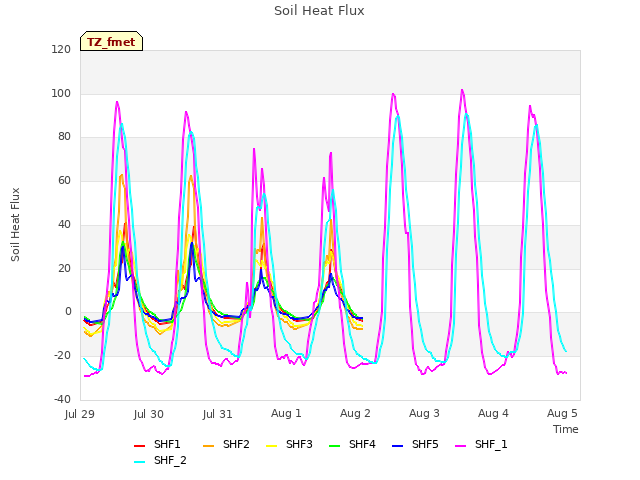Viewport: 640px width, 480px height.
Task: Click the 0 y-axis tick label
Action: coord(68,312)
